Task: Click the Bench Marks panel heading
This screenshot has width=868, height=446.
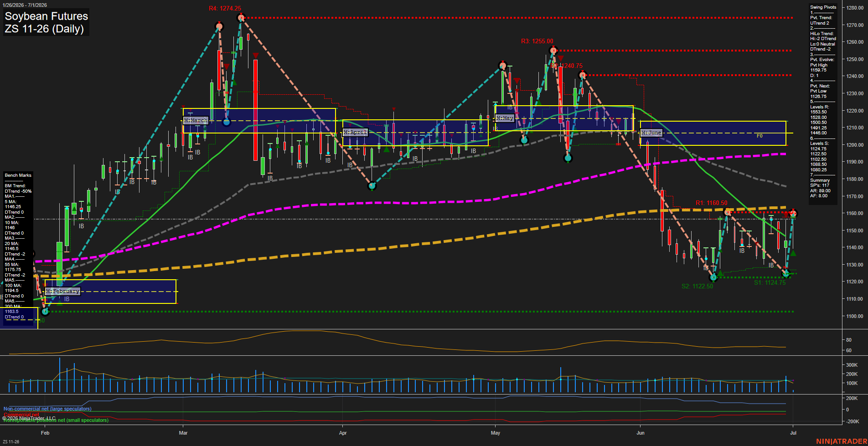Action: point(18,175)
